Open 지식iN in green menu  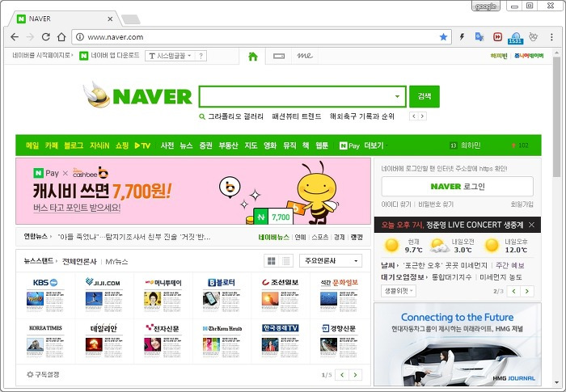(x=99, y=145)
